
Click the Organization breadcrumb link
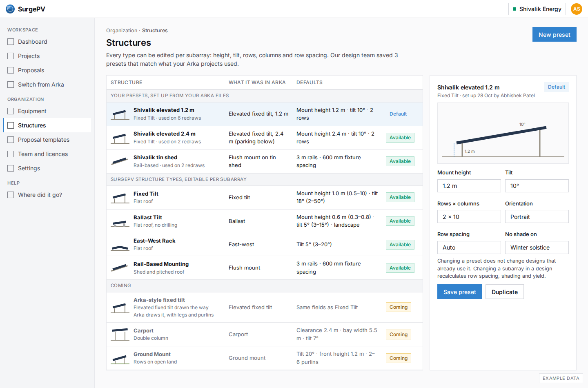pyautogui.click(x=122, y=31)
